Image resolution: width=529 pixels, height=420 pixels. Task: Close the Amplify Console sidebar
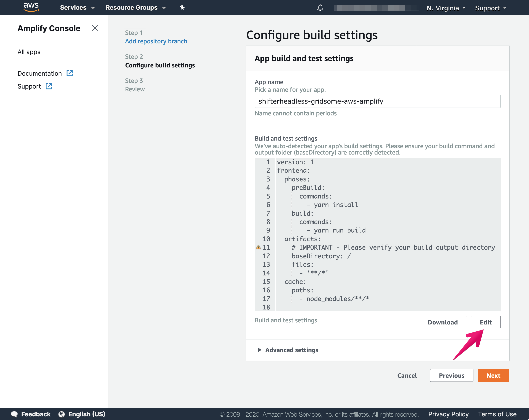tap(95, 28)
